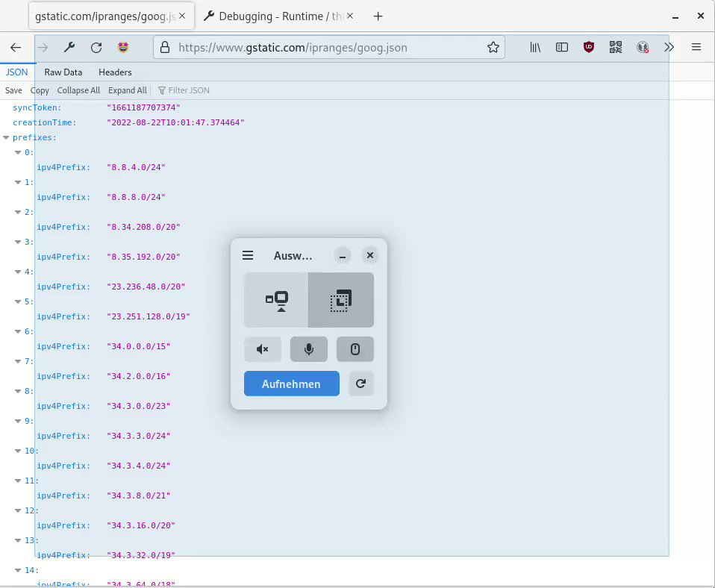Click Expand All
This screenshot has width=715, height=588.
point(128,90)
